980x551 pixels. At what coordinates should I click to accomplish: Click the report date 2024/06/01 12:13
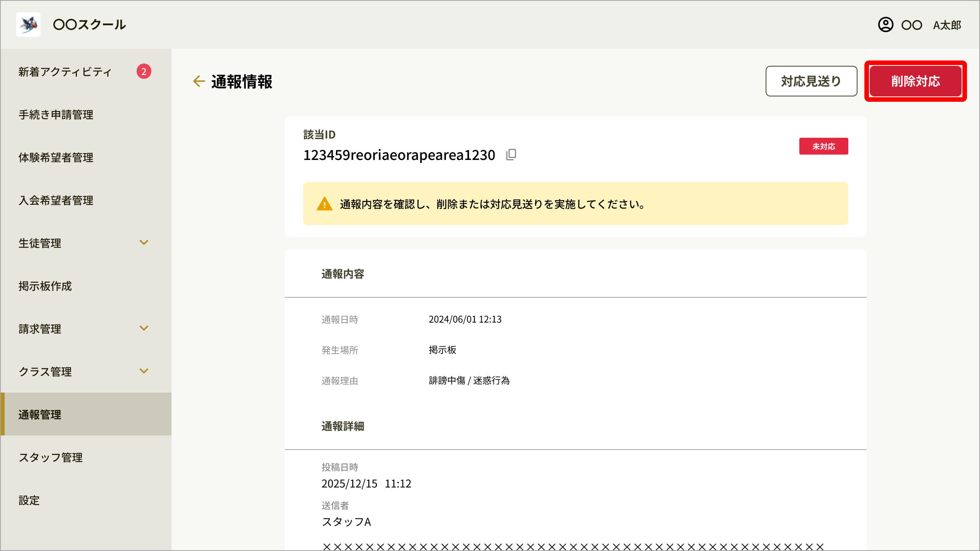(465, 320)
